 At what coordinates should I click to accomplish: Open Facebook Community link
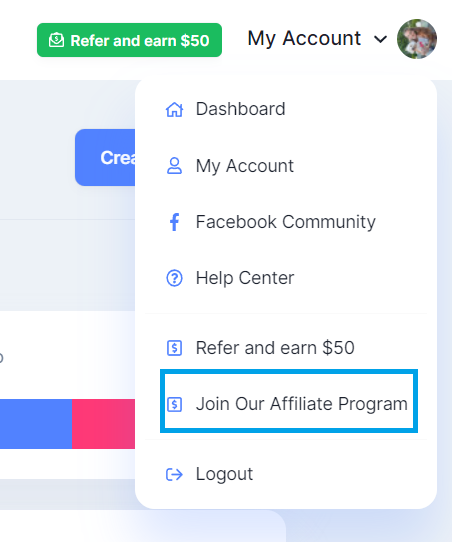click(286, 222)
